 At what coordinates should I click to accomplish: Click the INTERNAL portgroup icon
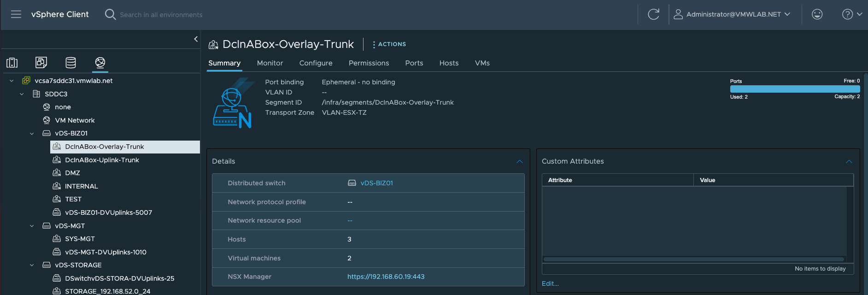[57, 186]
